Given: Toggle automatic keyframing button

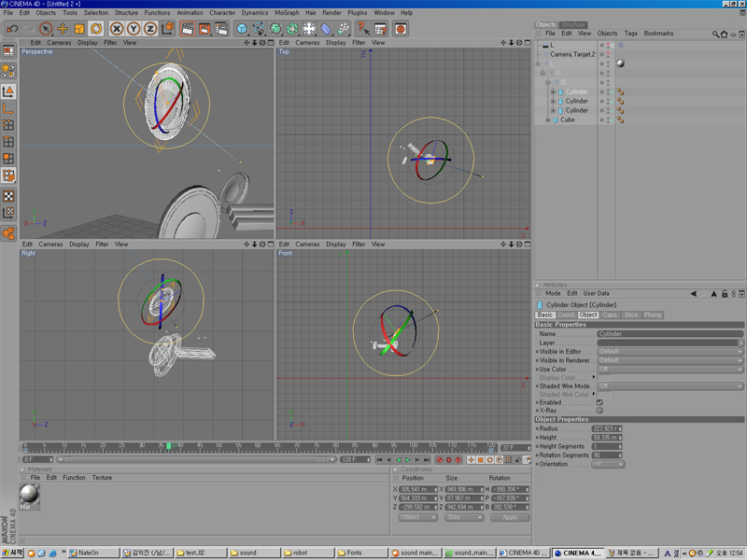Looking at the screenshot, I should 448,460.
